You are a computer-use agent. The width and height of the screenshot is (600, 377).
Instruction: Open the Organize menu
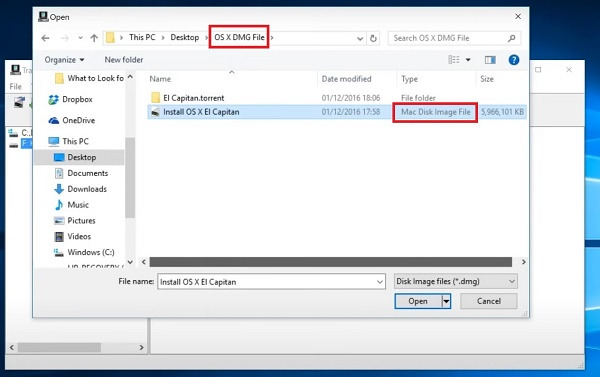pos(64,60)
